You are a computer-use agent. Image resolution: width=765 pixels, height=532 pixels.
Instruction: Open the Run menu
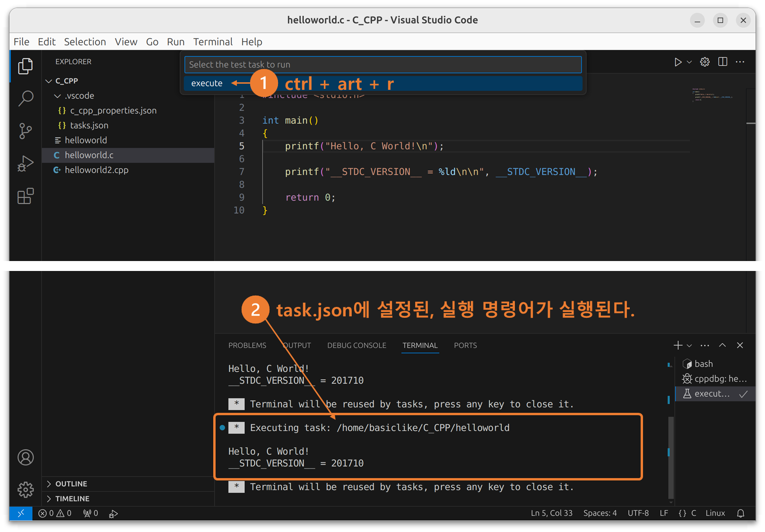(x=175, y=42)
